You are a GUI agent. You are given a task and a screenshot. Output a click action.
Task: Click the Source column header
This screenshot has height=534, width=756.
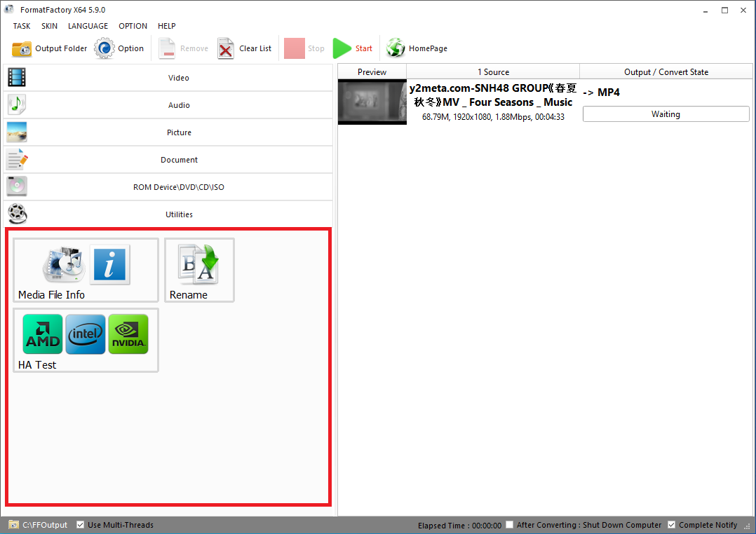pyautogui.click(x=493, y=72)
